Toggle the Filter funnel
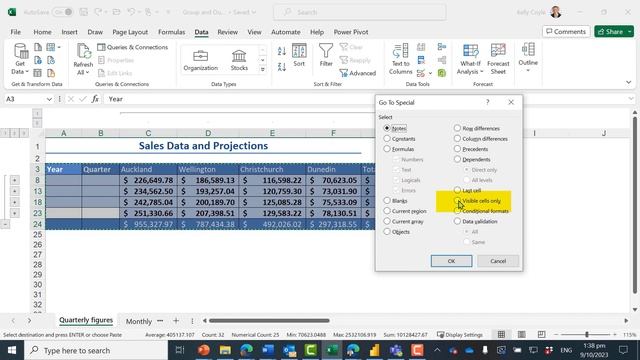Screen dimensions: 640x360 (x=326, y=55)
